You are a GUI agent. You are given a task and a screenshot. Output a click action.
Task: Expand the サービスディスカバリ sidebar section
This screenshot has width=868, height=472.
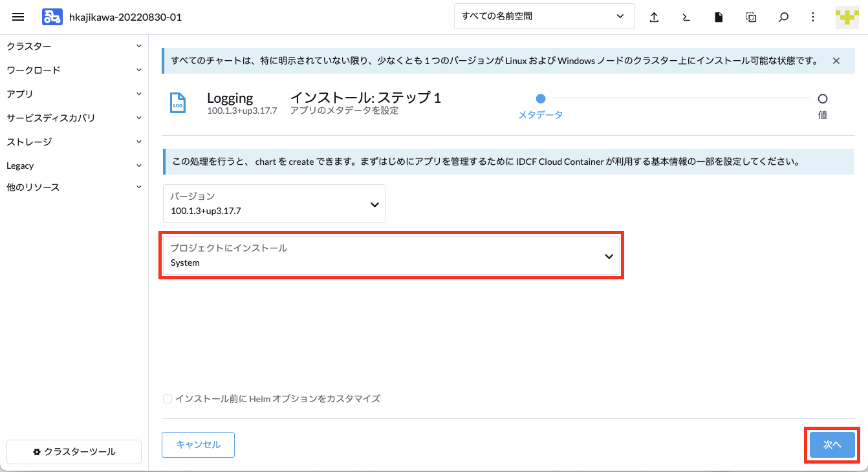click(74, 118)
